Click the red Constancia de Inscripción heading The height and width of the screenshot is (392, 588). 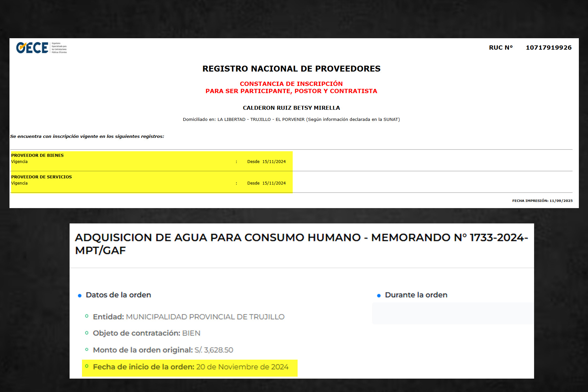click(x=291, y=84)
